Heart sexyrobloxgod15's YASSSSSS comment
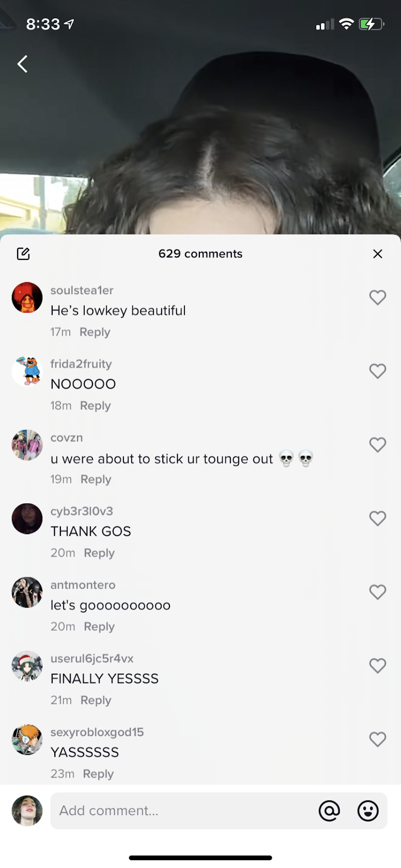 (x=378, y=739)
